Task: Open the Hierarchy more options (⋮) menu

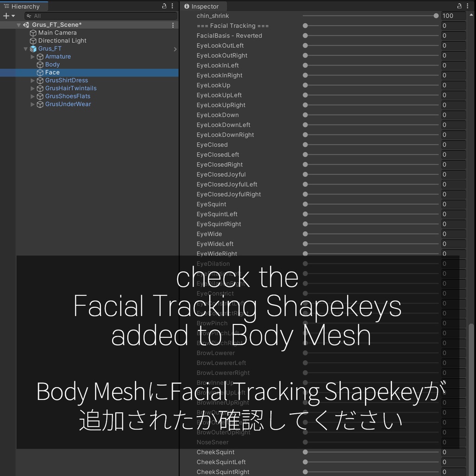Action: [172, 5]
